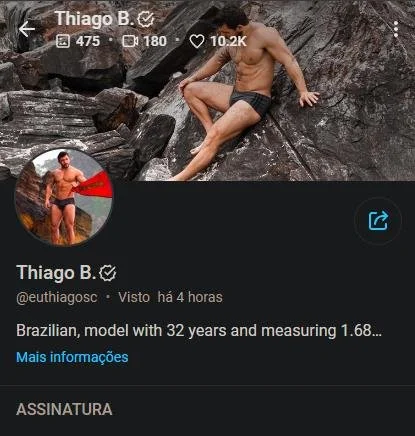Click the video camera icon near 180

pos(130,41)
